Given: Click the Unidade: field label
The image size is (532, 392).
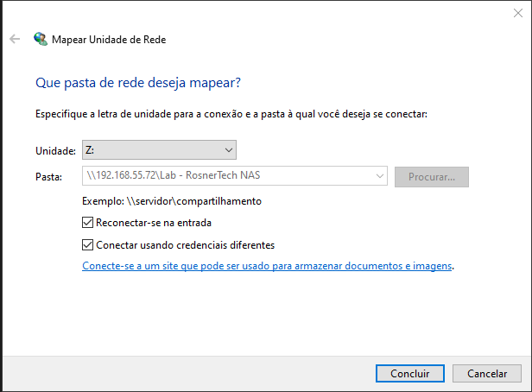Looking at the screenshot, I should (55, 150).
